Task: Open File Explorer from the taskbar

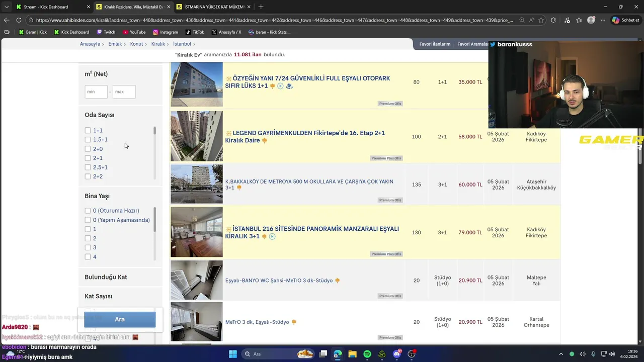Action: click(x=352, y=354)
